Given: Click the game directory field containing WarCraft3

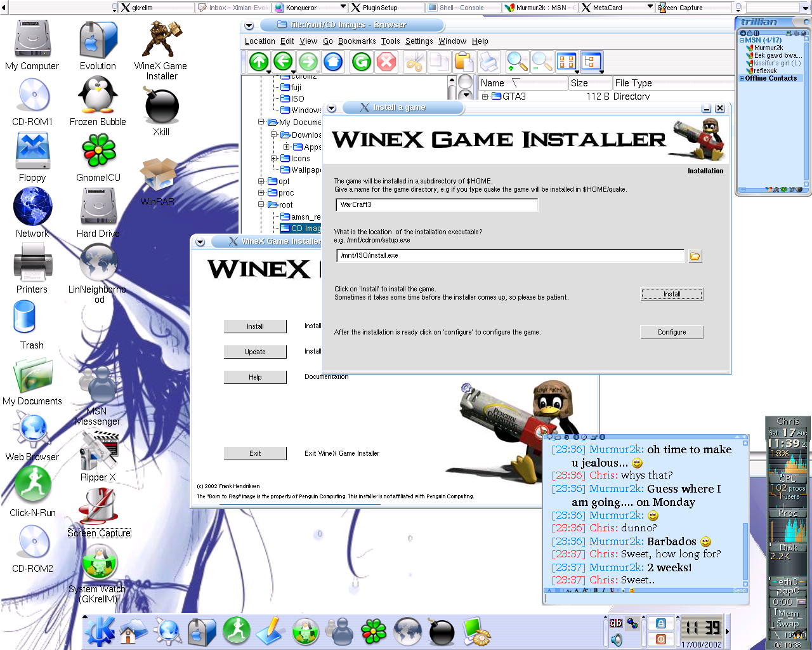Looking at the screenshot, I should click(437, 204).
